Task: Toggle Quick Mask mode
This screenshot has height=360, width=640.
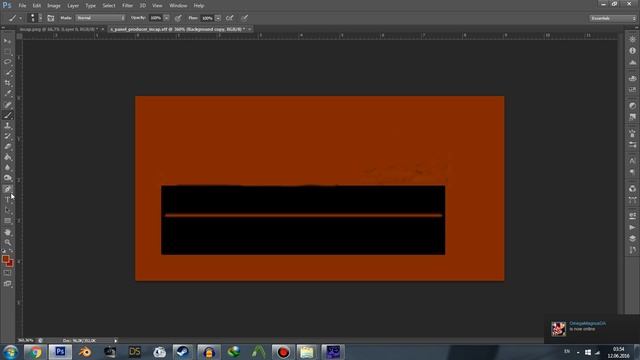Action: 7,273
